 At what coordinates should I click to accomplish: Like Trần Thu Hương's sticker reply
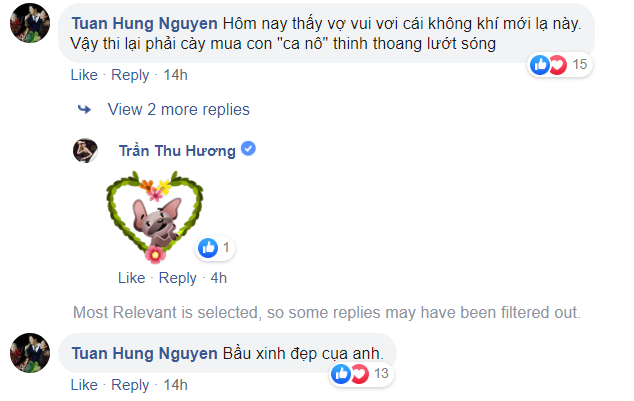(131, 278)
